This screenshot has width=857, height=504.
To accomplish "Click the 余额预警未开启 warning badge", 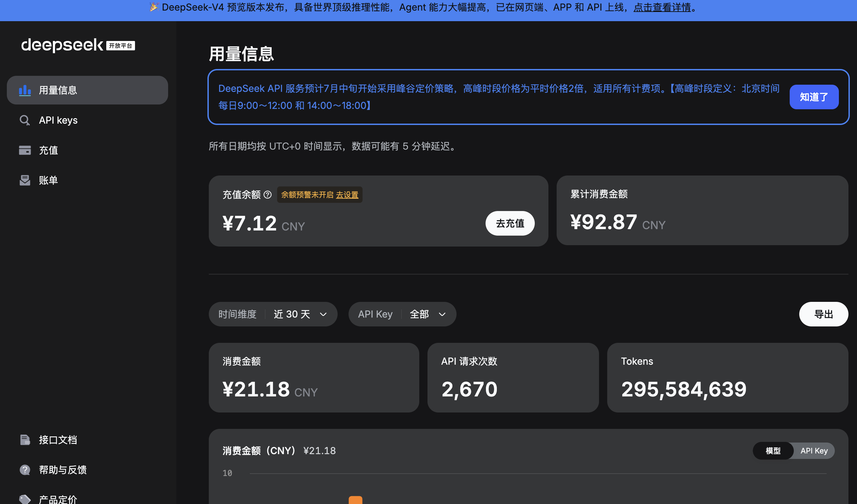I will [x=319, y=195].
